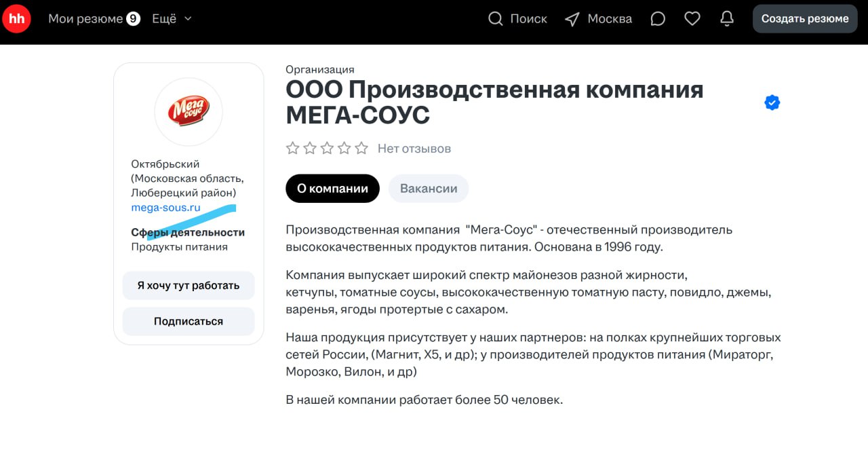Image resolution: width=868 pixels, height=450 pixels.
Task: Switch to the Вакансии tab
Action: pos(429,189)
